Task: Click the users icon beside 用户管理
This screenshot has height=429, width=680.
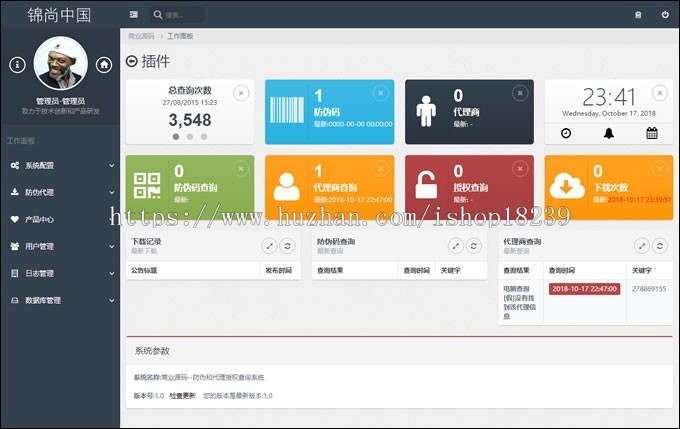Action: point(15,246)
